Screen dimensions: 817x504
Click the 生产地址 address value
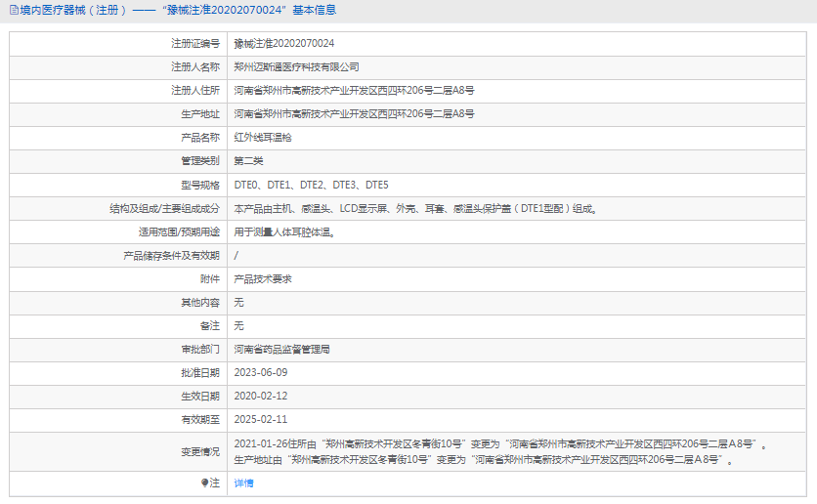354,113
